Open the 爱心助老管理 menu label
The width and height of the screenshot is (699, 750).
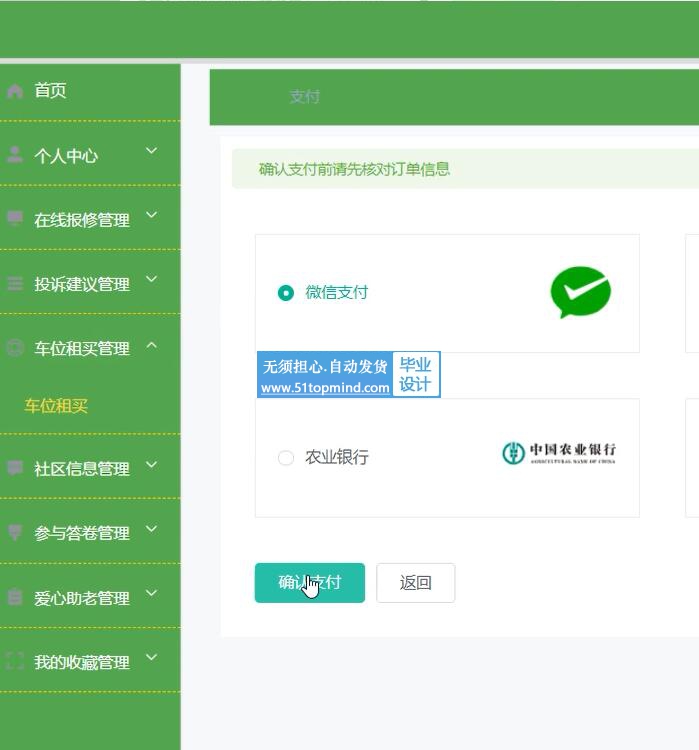[82, 598]
